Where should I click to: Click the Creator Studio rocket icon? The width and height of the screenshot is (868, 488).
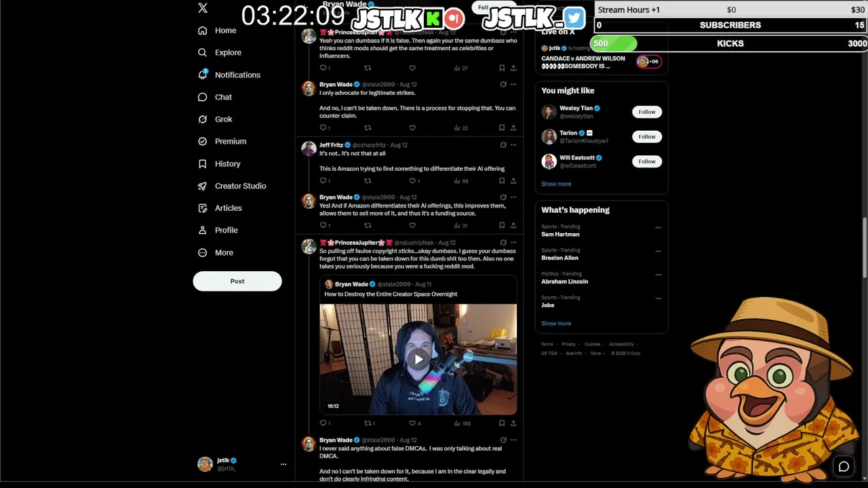pyautogui.click(x=202, y=186)
